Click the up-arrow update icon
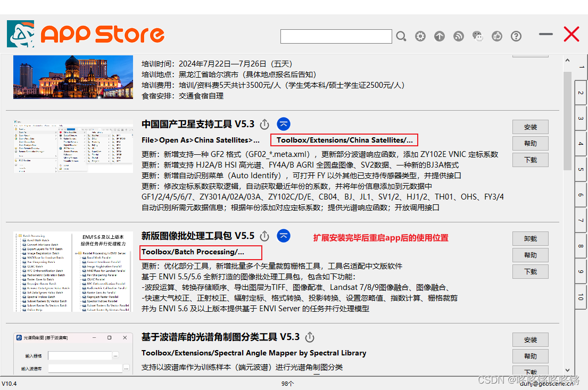 point(440,36)
